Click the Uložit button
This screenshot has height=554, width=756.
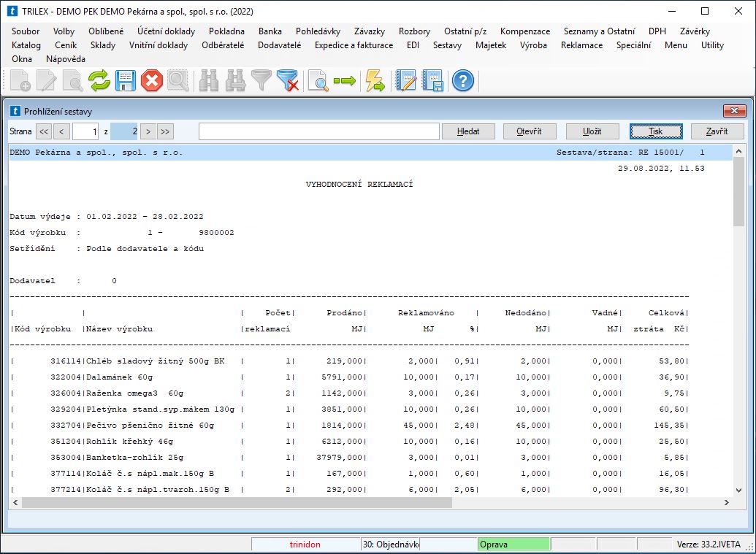592,131
